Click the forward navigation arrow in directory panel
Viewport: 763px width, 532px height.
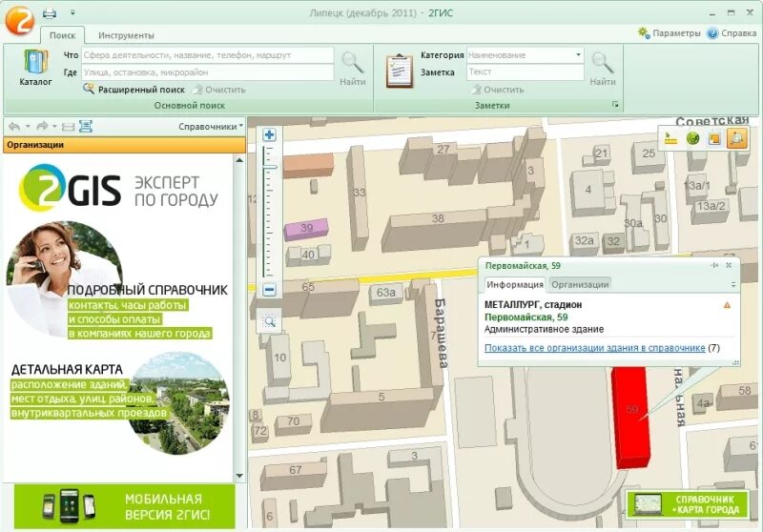(x=42, y=127)
